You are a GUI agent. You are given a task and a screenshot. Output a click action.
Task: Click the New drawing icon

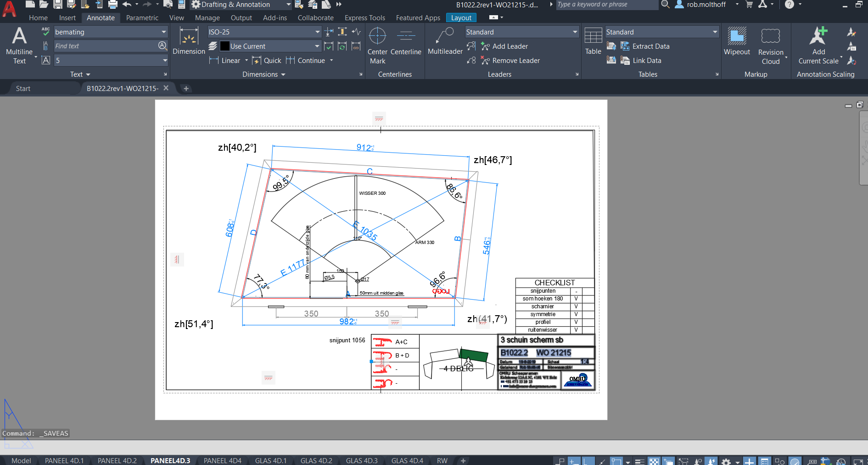pos(30,5)
